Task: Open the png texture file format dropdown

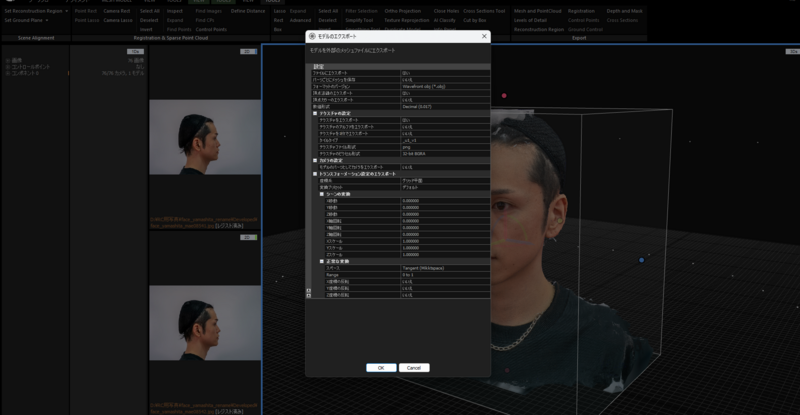Action: coord(445,147)
